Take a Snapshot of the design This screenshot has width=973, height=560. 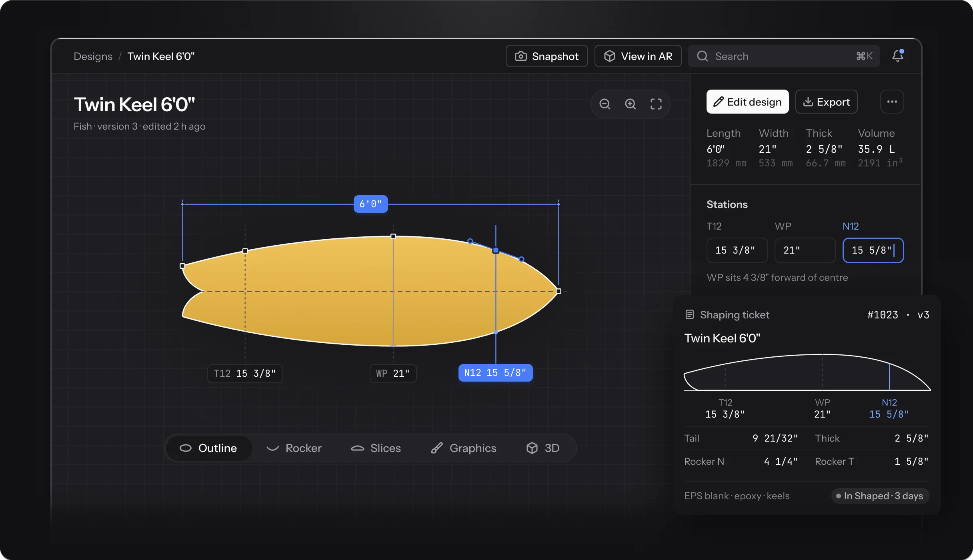pyautogui.click(x=547, y=56)
